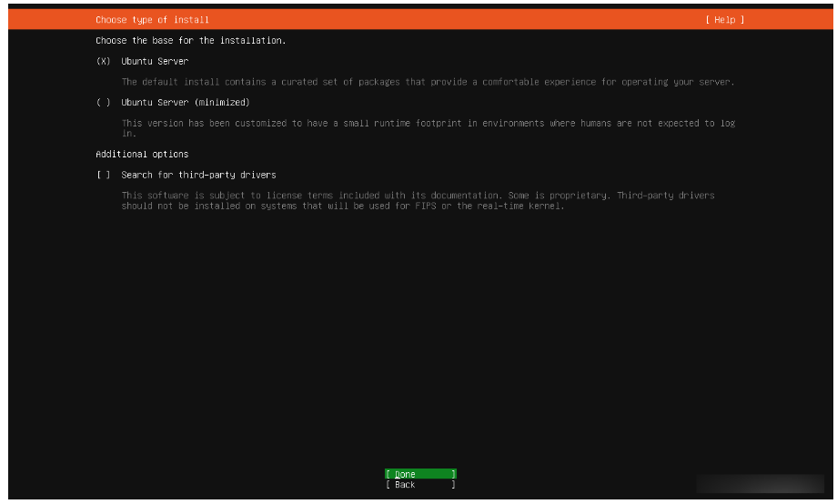Click the "Choose the base for the installation" text
The height and width of the screenshot is (504, 837).
190,41
